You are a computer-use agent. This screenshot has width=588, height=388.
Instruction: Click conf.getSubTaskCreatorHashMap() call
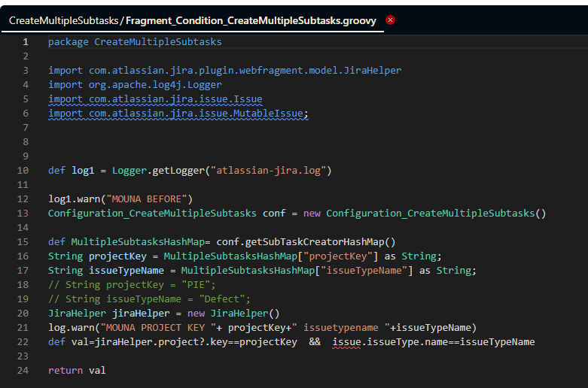coord(306,242)
